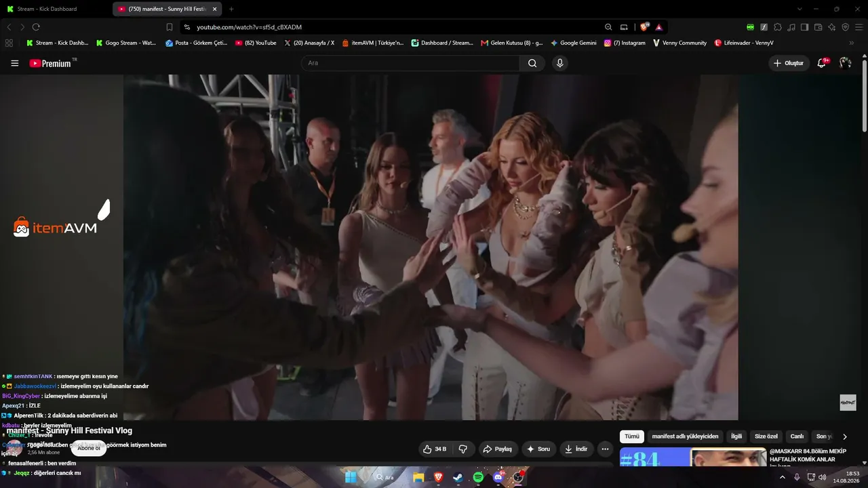Search tabs with the title-bar chevron
This screenshot has height=488, width=868.
pos(800,9)
